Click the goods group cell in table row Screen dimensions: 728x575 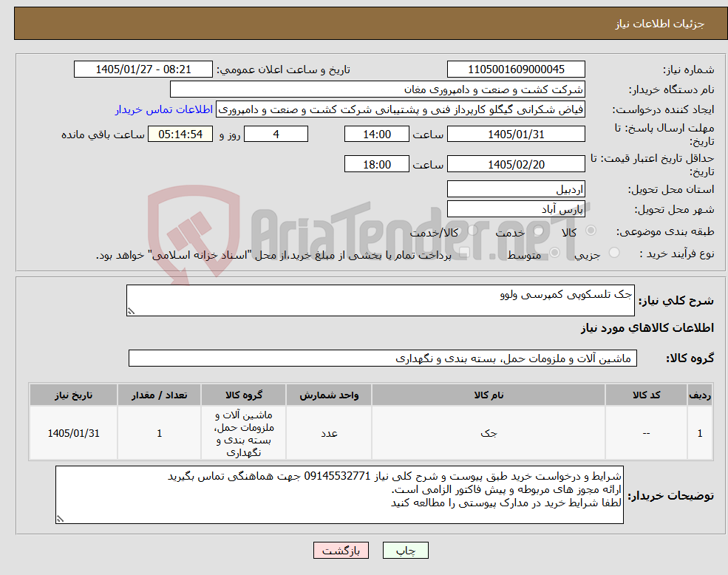coord(244,433)
